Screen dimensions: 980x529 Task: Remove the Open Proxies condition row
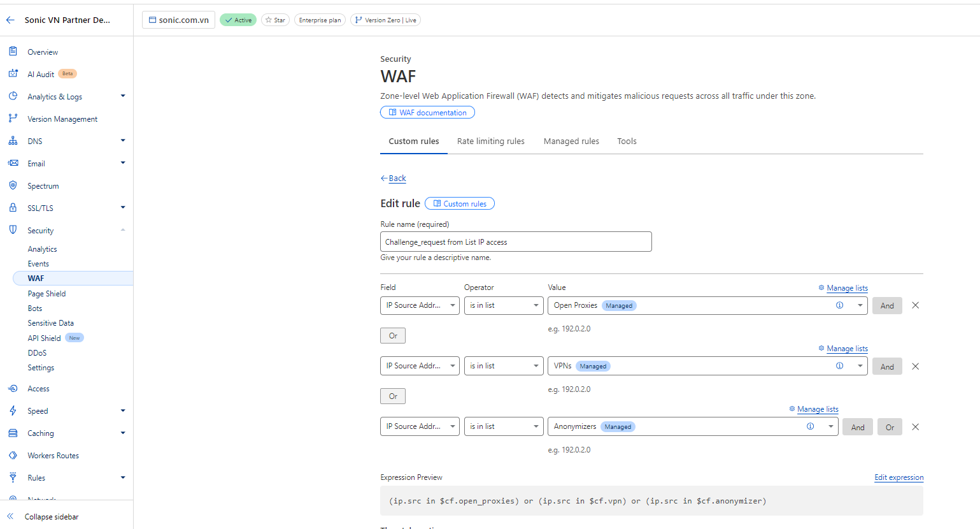pos(915,305)
